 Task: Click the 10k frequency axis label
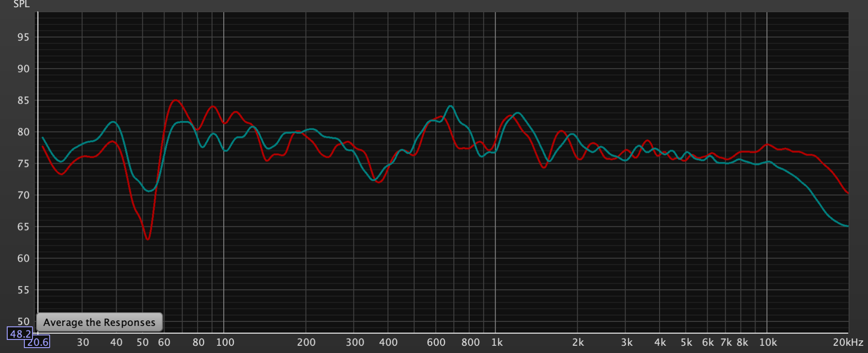pos(768,343)
